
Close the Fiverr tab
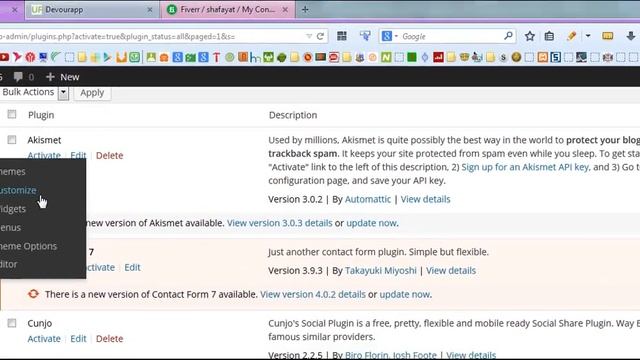(x=285, y=9)
